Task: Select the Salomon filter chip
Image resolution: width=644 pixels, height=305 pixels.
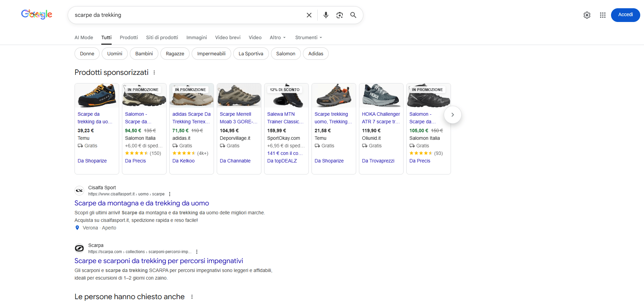Action: (286, 54)
